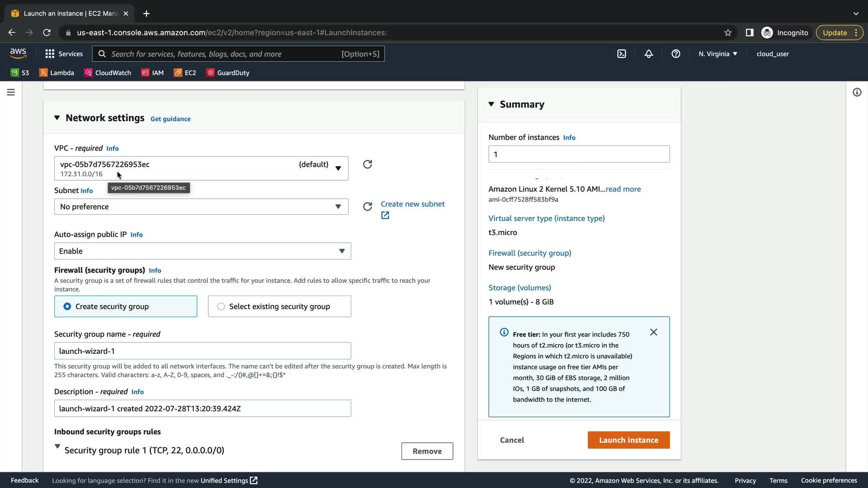Click the Security group name field
This screenshot has width=868, height=488.
pos(202,351)
